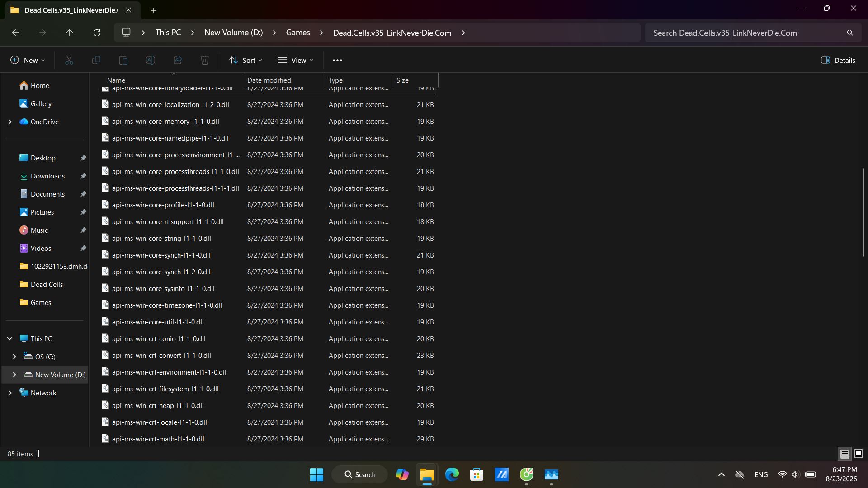868x488 pixels.
Task: Click the Copy toolbar icon
Action: pos(96,60)
